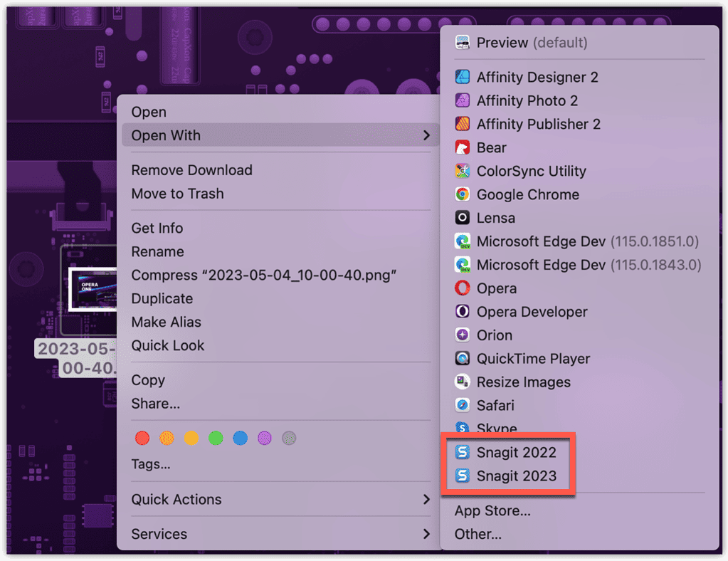Expand the Open With submenu arrow
The height and width of the screenshot is (561, 728).
(x=426, y=135)
